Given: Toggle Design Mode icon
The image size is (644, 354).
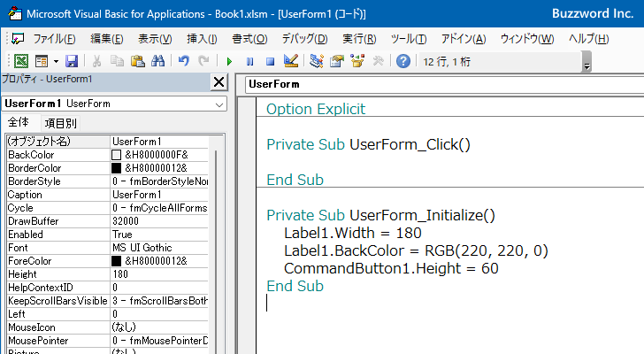Looking at the screenshot, I should coord(291,61).
